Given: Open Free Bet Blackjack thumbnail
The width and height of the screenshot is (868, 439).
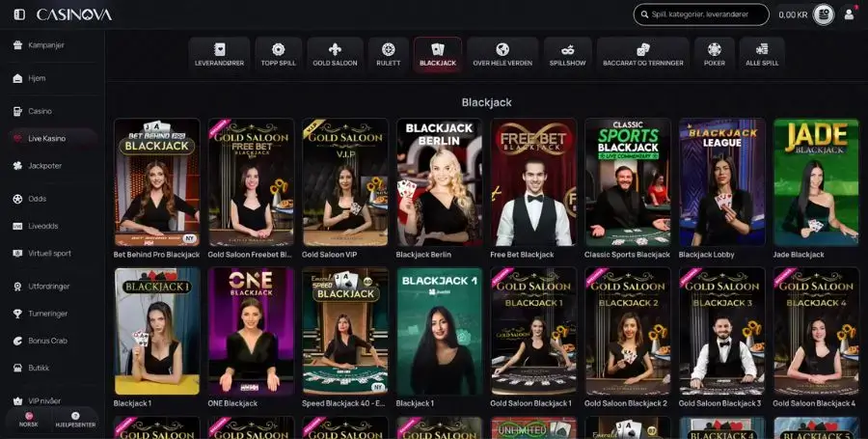Looking at the screenshot, I should [x=533, y=182].
